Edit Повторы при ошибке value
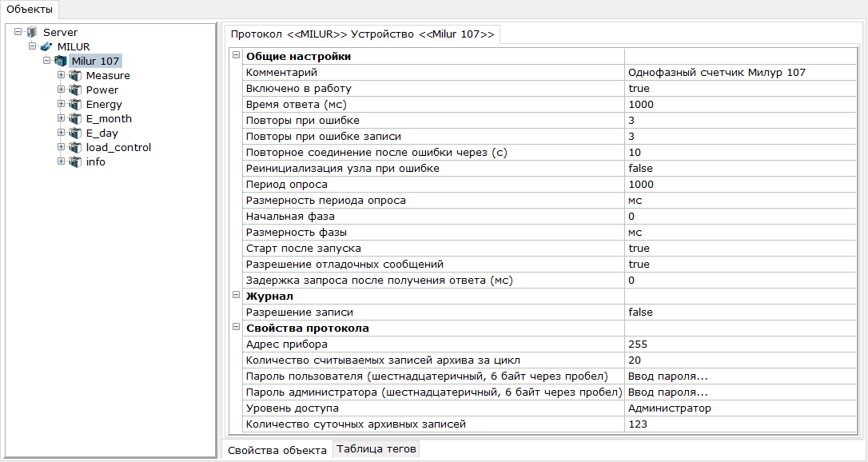Image resolution: width=868 pixels, height=462 pixels. coord(740,121)
